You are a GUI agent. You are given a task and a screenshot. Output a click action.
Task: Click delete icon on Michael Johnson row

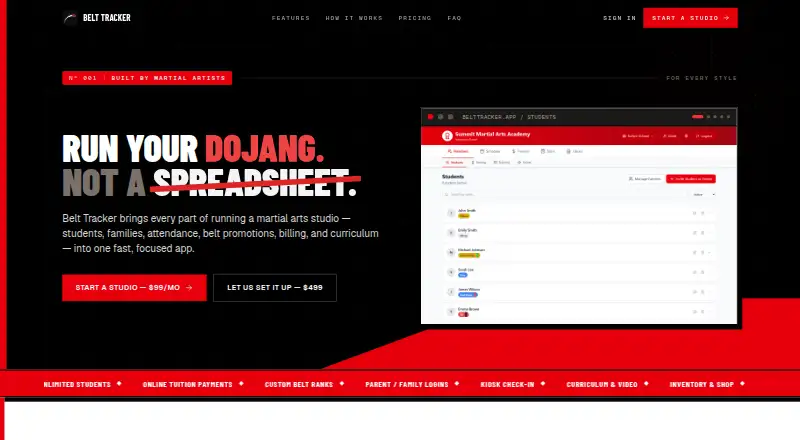[x=703, y=253]
